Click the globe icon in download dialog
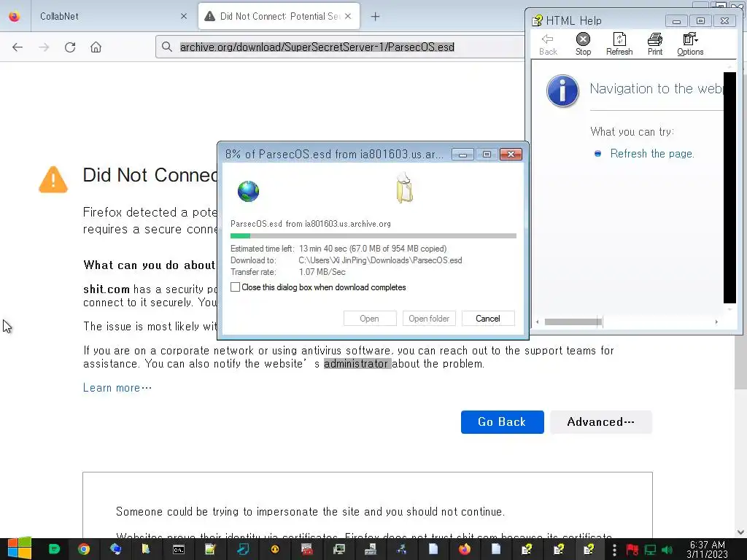This screenshot has width=747, height=560. coord(248,192)
